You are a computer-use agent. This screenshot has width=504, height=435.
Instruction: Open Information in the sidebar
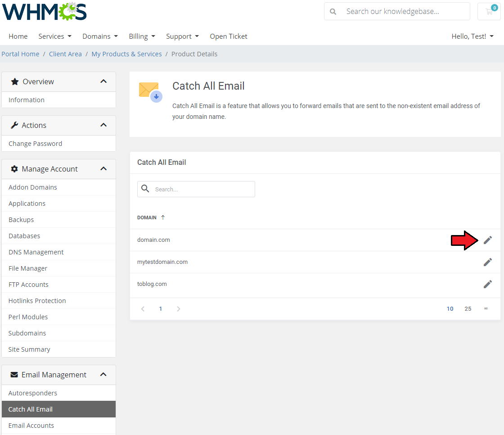(x=59, y=100)
